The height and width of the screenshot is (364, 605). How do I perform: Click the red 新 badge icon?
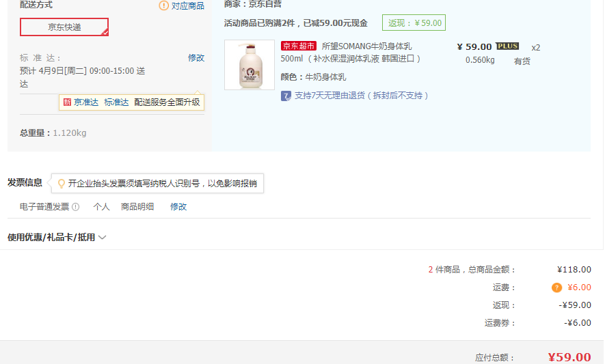click(x=67, y=102)
